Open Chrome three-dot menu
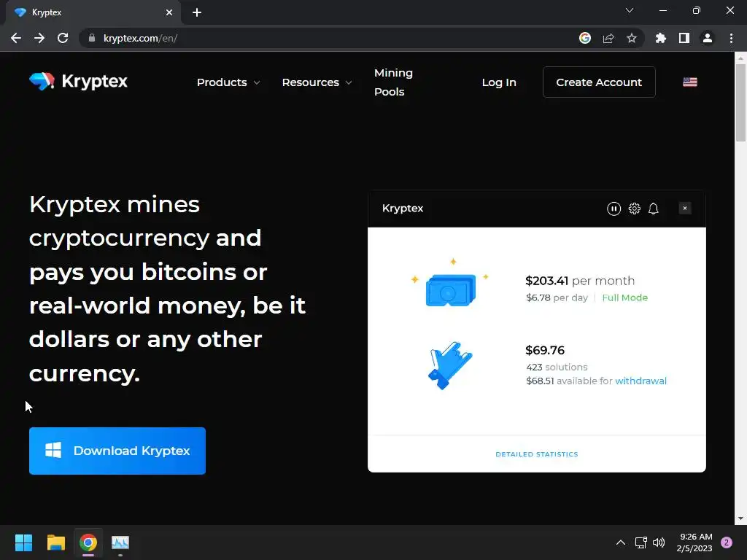 731,38
